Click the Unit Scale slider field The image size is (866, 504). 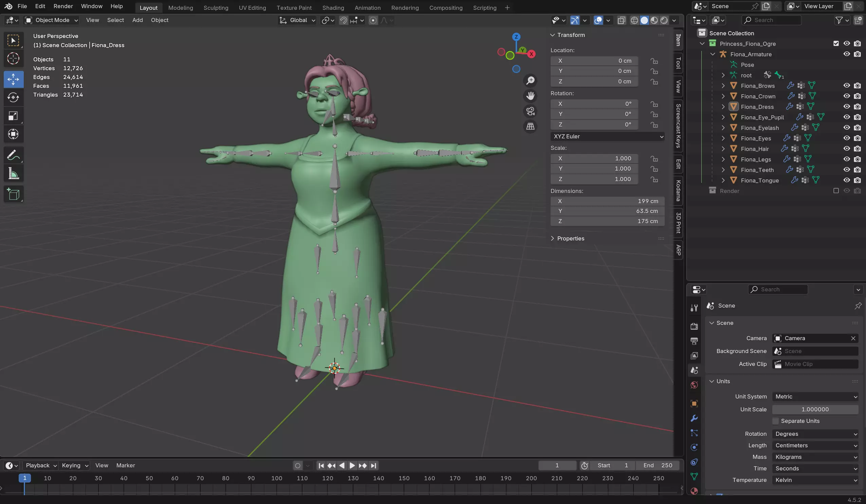point(815,410)
